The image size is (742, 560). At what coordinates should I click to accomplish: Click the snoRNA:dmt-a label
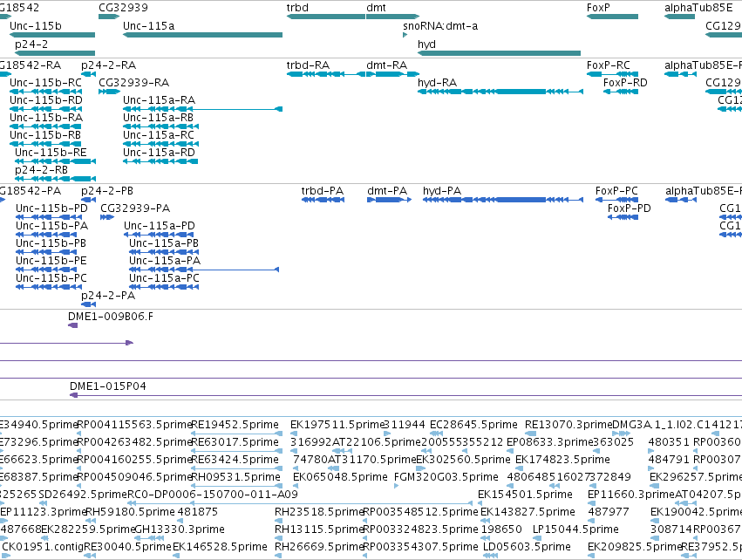pos(440,25)
